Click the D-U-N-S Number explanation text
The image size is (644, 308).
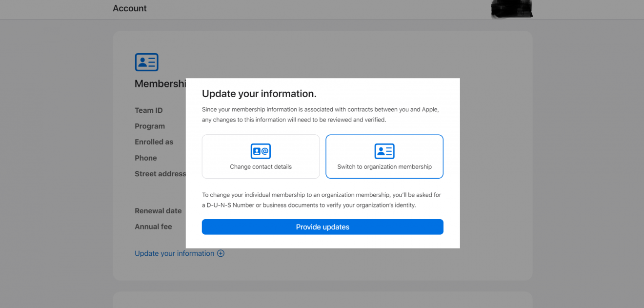(x=322, y=200)
